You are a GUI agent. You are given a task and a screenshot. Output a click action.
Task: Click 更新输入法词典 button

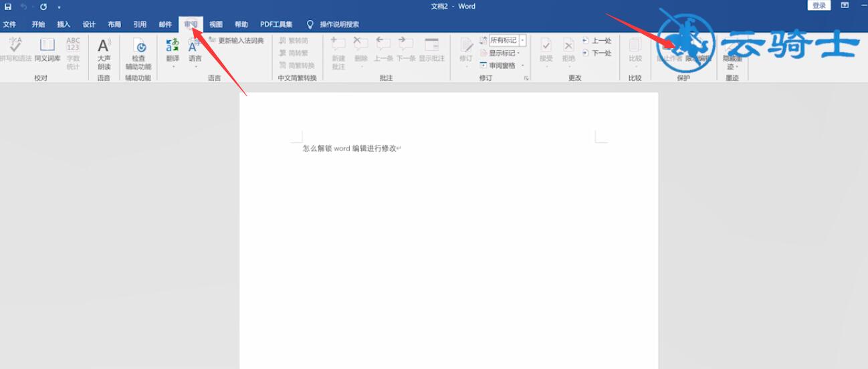pyautogui.click(x=236, y=41)
